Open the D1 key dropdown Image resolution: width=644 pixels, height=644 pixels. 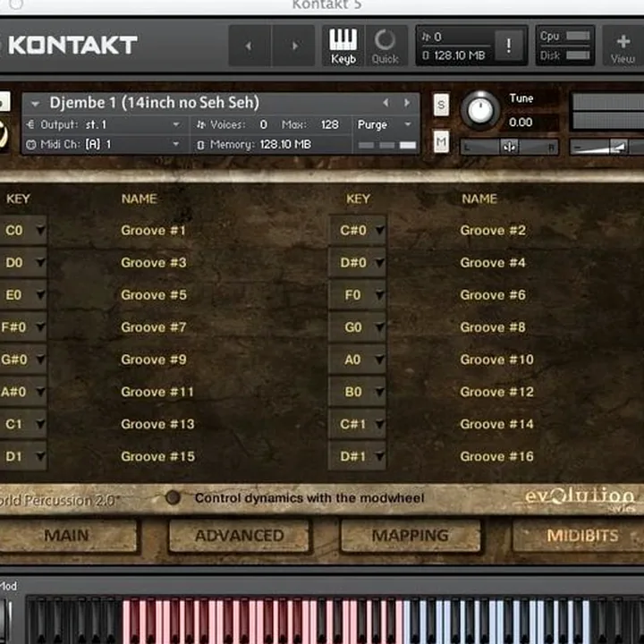[22, 456]
